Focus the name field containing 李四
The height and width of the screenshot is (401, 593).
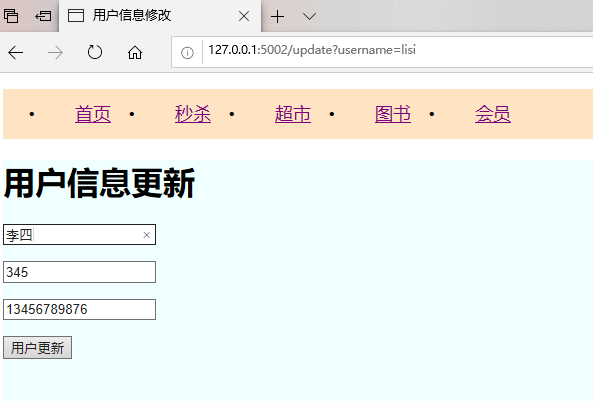pyautogui.click(x=79, y=235)
